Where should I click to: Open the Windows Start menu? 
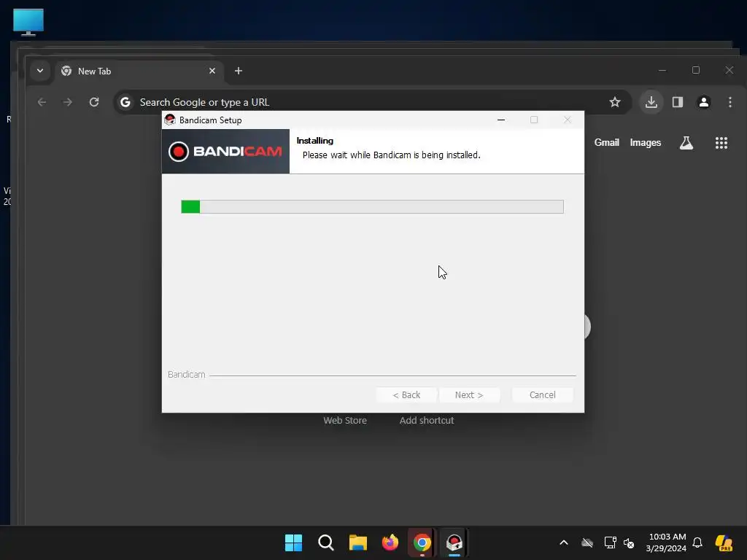tap(293, 542)
